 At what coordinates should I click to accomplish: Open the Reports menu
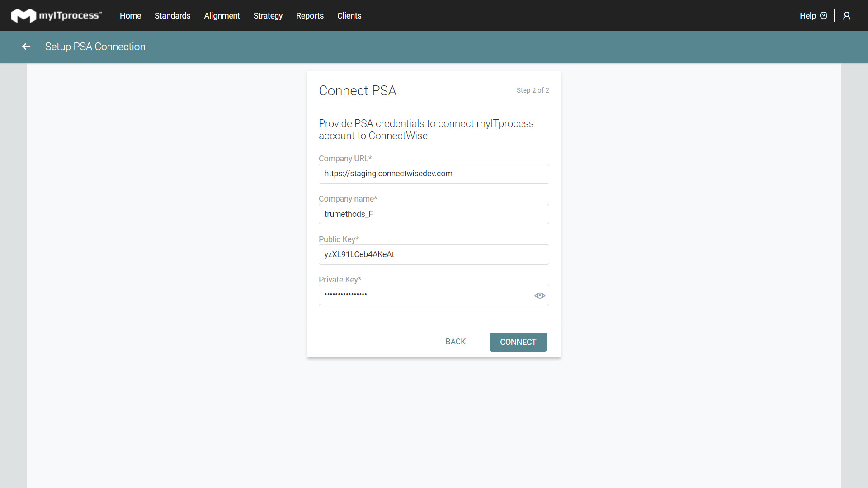pyautogui.click(x=310, y=16)
